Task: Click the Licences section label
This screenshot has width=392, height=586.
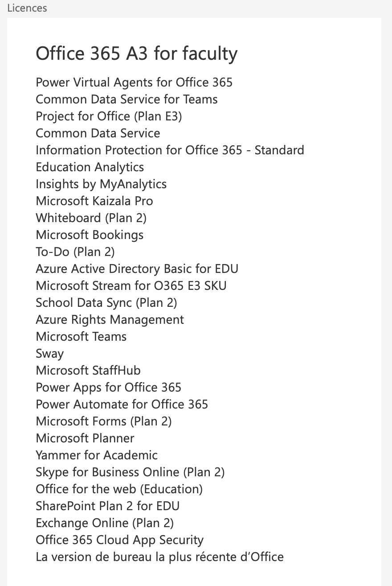Action: [x=27, y=8]
